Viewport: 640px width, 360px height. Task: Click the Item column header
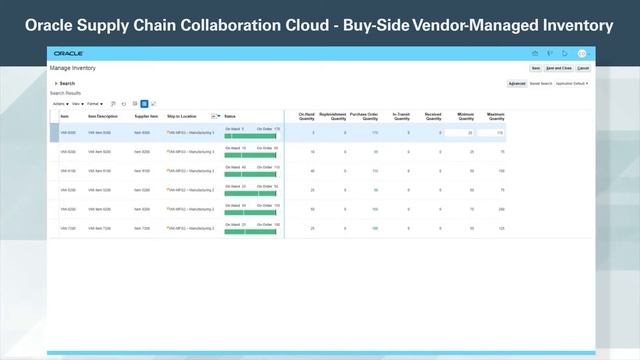click(x=64, y=117)
